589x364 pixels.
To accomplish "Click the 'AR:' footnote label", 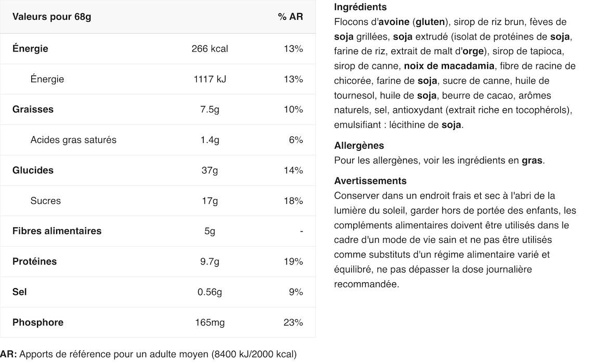I will (8, 354).
